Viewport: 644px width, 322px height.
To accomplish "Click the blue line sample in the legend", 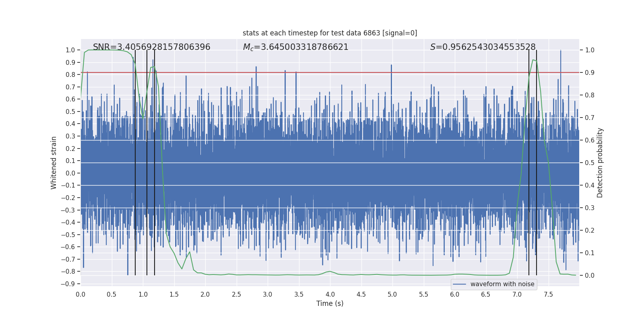I will point(459,284).
